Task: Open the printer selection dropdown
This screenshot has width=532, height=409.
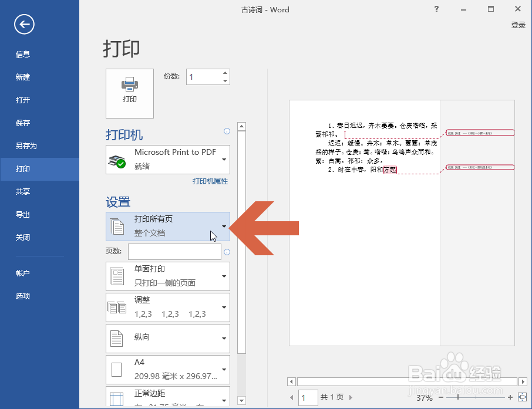Action: coord(224,159)
